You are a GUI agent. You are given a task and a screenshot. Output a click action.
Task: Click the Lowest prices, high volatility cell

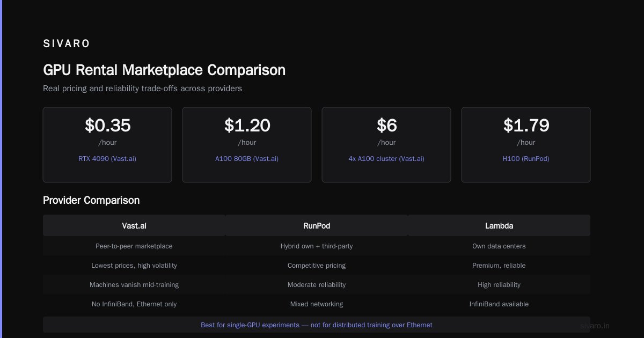(x=134, y=266)
